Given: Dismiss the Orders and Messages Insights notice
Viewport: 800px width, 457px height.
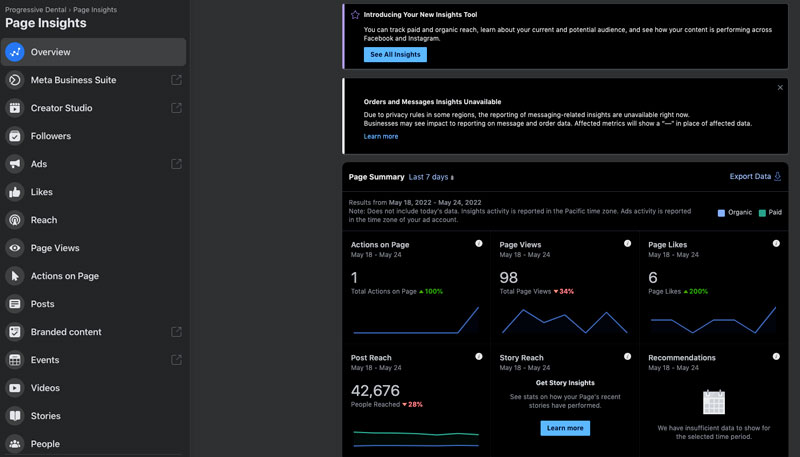Looking at the screenshot, I should [780, 88].
